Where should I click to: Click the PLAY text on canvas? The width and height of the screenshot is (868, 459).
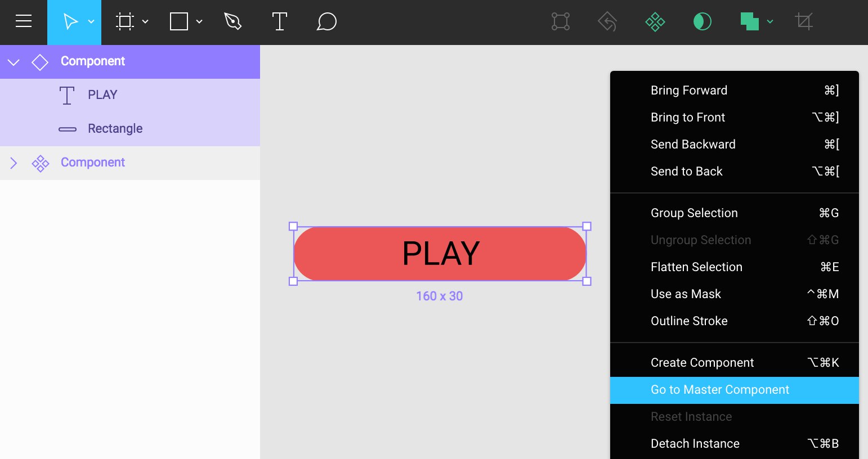click(x=441, y=254)
